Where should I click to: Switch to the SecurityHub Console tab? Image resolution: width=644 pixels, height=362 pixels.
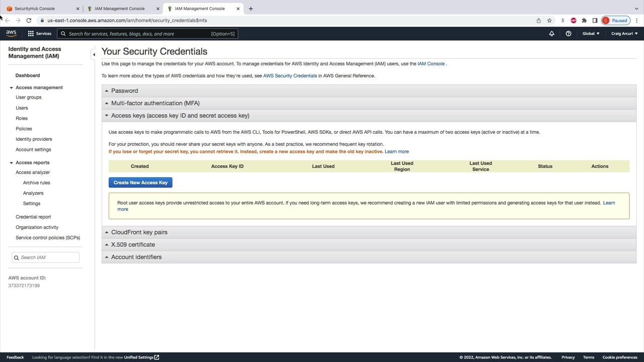pos(41,9)
